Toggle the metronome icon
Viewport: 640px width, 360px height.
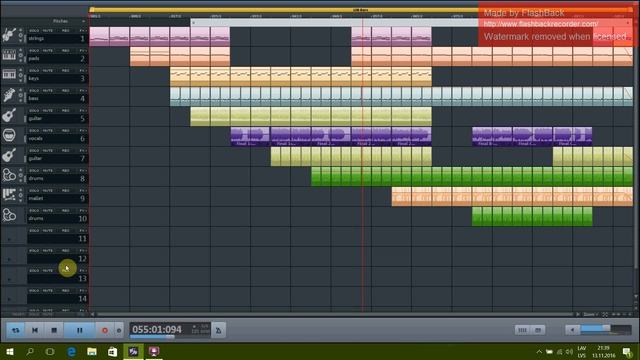pos(218,330)
